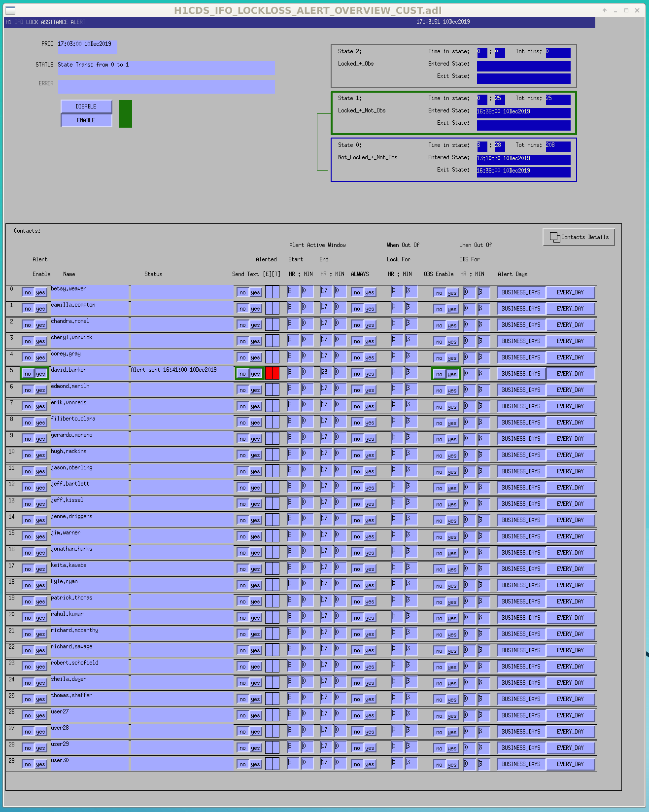Click david.barker's alert window end hour field

pyautogui.click(x=325, y=373)
